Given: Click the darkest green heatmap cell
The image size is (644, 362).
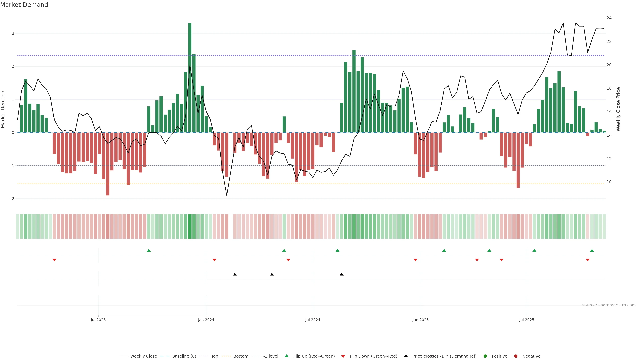Looking at the screenshot, I should pos(190,226).
